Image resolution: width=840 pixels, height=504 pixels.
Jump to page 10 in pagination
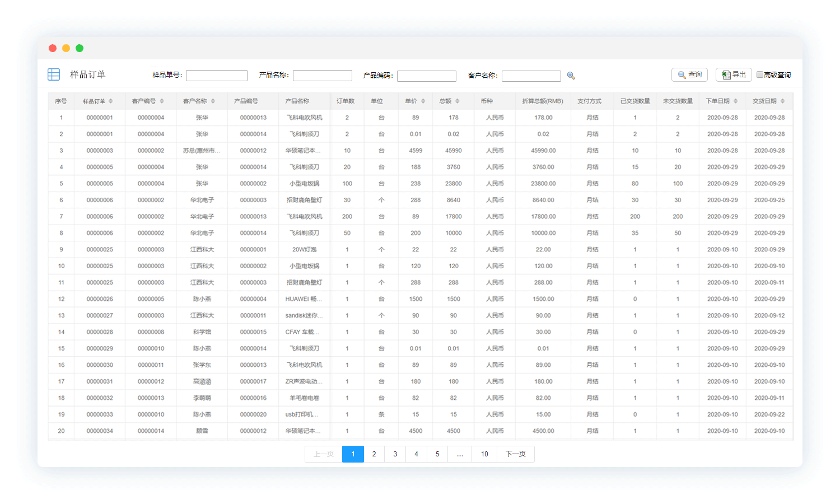484,454
